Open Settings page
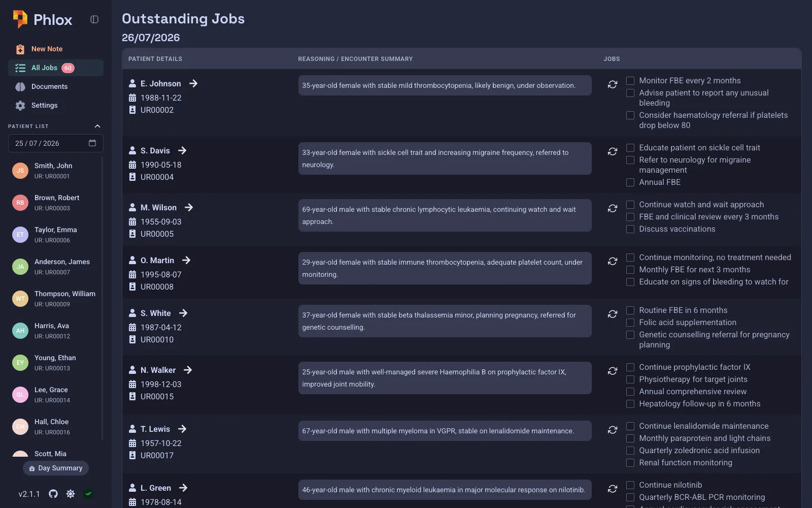Viewport: 812px width, 508px height. pos(56,105)
